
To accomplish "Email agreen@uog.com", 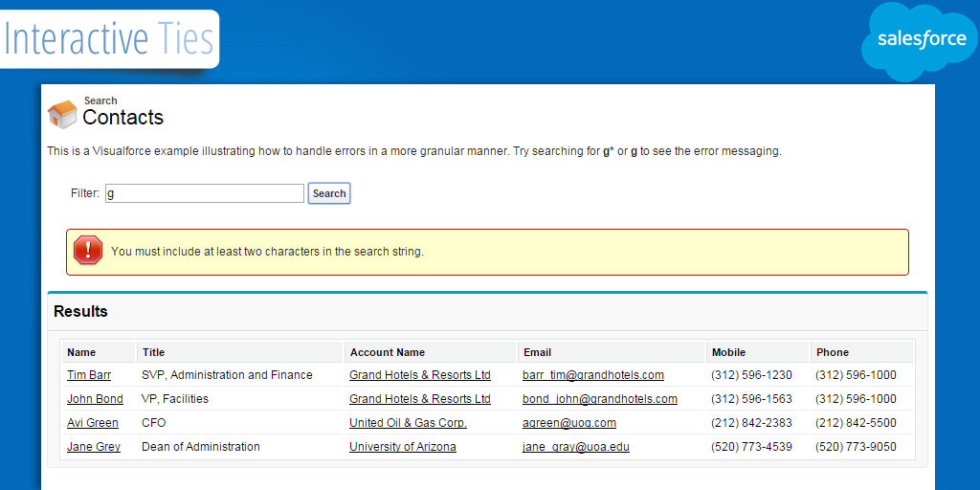I will tap(568, 423).
